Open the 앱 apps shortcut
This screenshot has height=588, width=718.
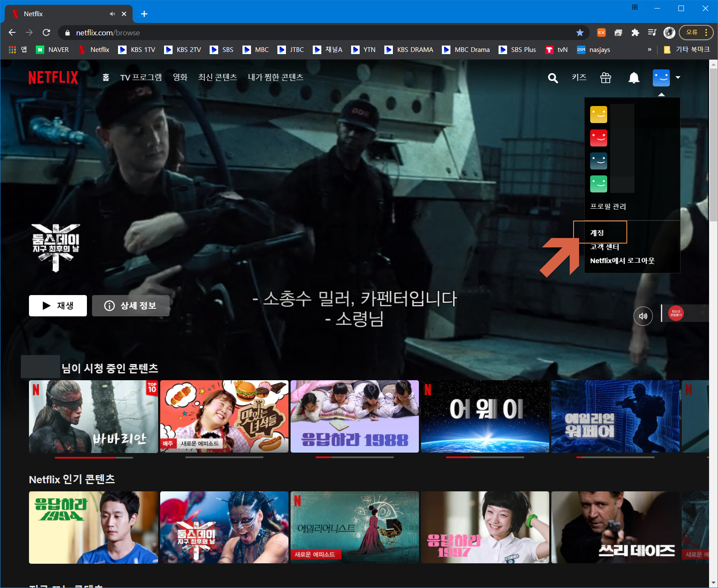pyautogui.click(x=18, y=50)
